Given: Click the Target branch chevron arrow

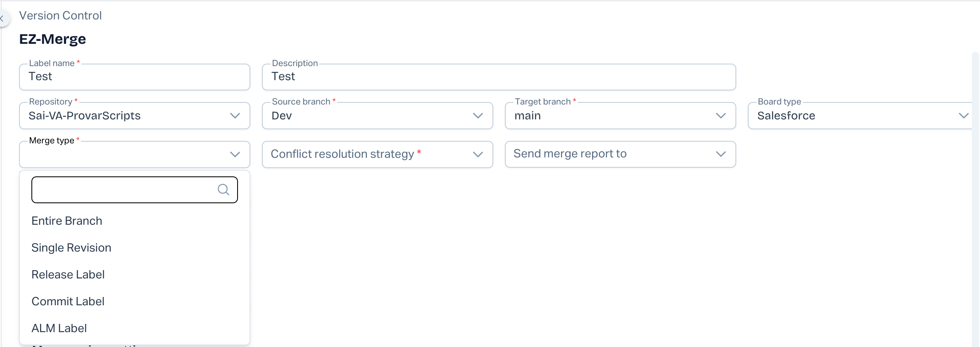Looking at the screenshot, I should (721, 116).
